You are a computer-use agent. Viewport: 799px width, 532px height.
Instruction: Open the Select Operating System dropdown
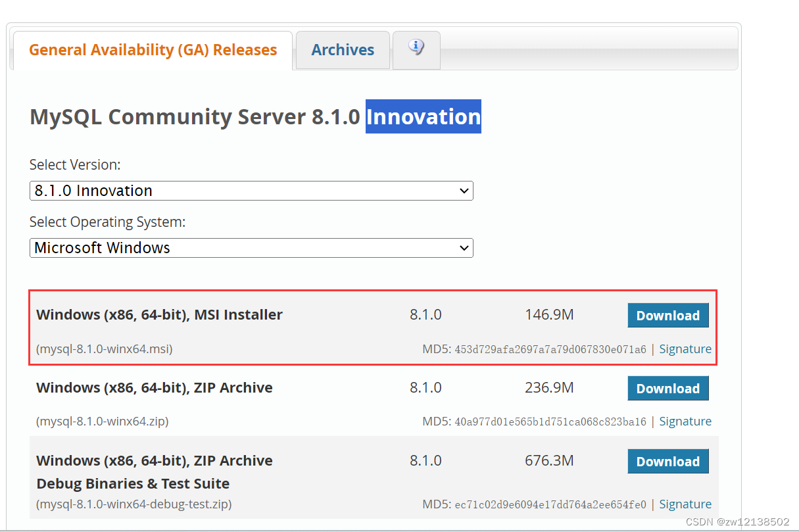coord(251,248)
